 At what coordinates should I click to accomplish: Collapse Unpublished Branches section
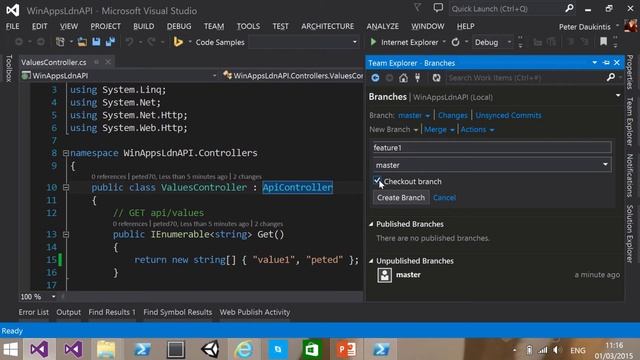371,261
